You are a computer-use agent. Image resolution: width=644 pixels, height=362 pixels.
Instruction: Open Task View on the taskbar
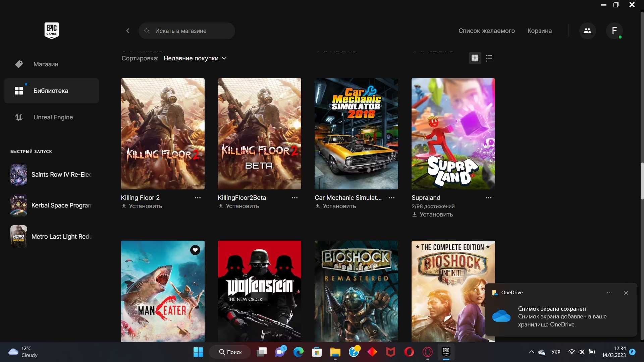tap(262, 352)
